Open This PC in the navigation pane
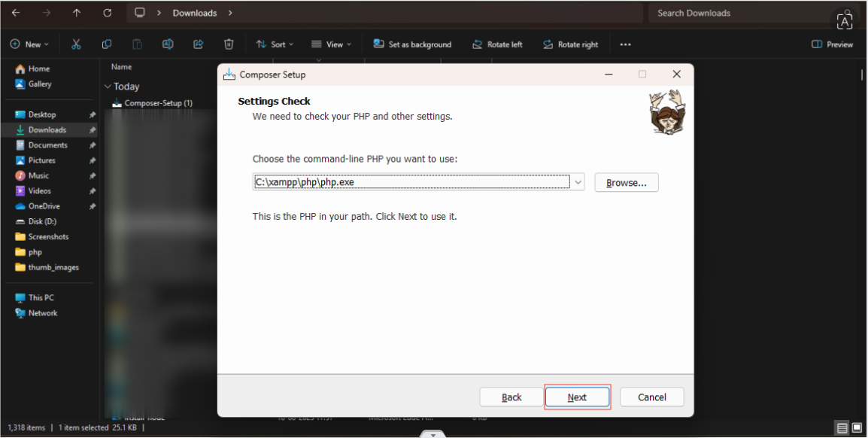The height and width of the screenshot is (438, 868). (35, 297)
